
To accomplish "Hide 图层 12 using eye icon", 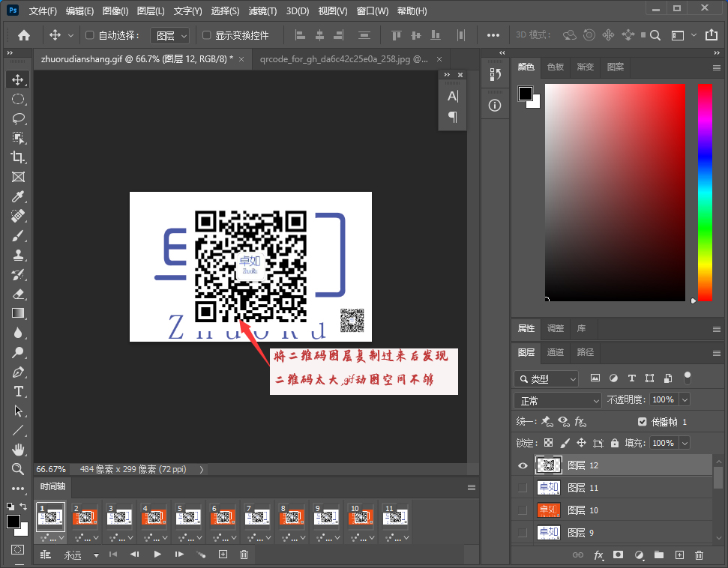I will point(523,465).
